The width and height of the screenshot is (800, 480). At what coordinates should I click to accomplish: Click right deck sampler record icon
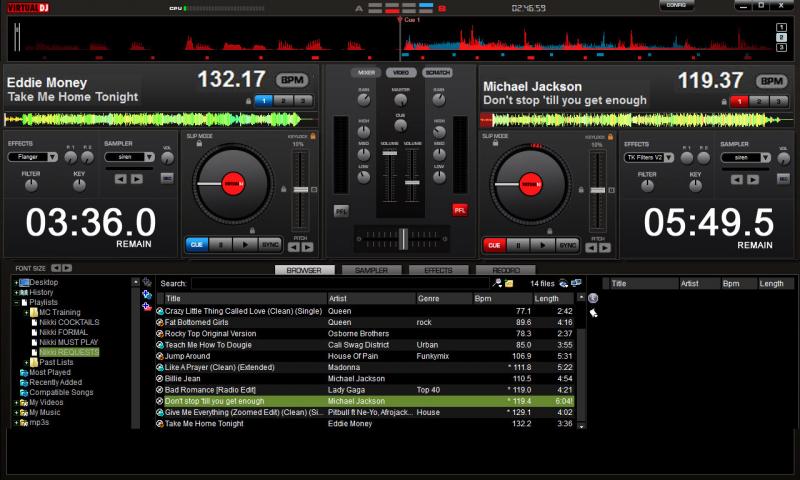click(x=783, y=179)
